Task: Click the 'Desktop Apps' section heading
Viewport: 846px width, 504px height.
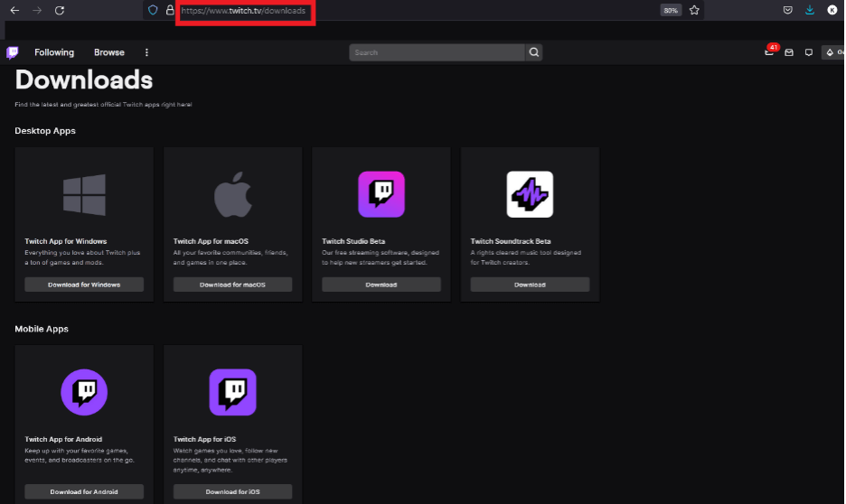Action: [x=45, y=131]
